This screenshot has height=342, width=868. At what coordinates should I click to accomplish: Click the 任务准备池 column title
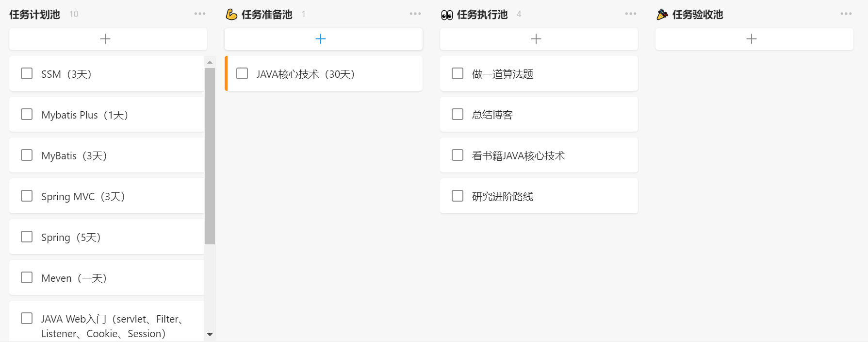[267, 15]
